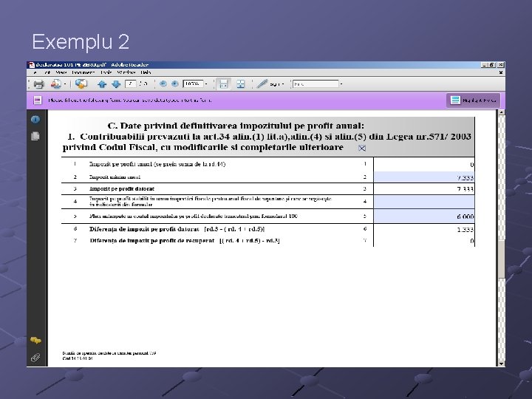532x399 pixels.
Task: Go to previous page with the up arrow
Action: click(x=102, y=84)
